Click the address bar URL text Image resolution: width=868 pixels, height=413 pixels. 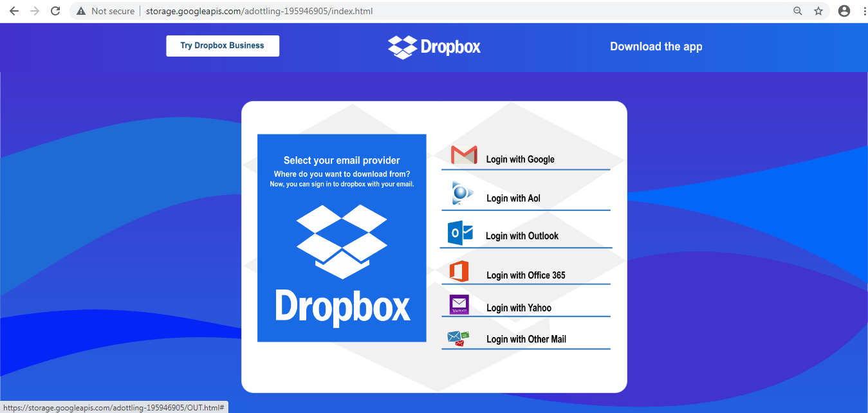259,11
